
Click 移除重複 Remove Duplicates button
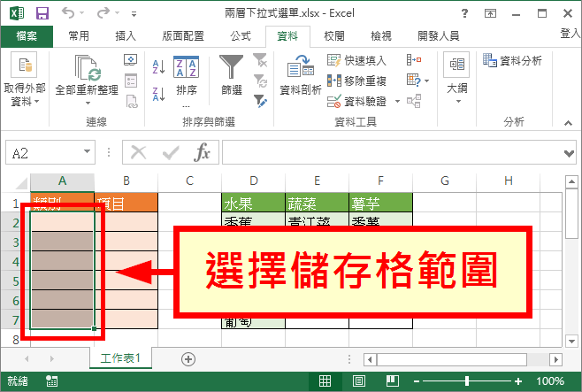coord(356,81)
